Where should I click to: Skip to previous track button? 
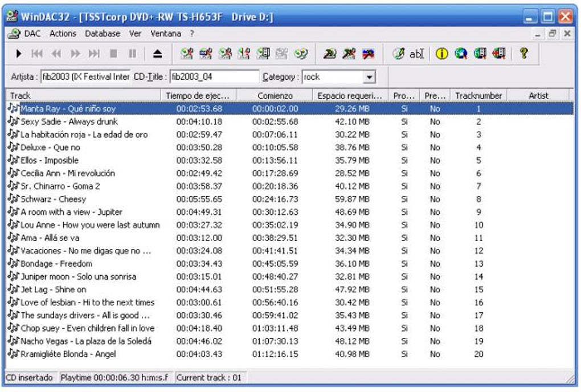pos(37,54)
